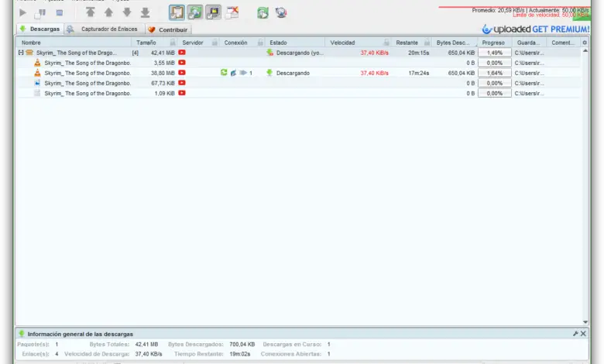Viewport: 604px width, 364px height.
Task: Click the Coment... column header
Action: (563, 43)
